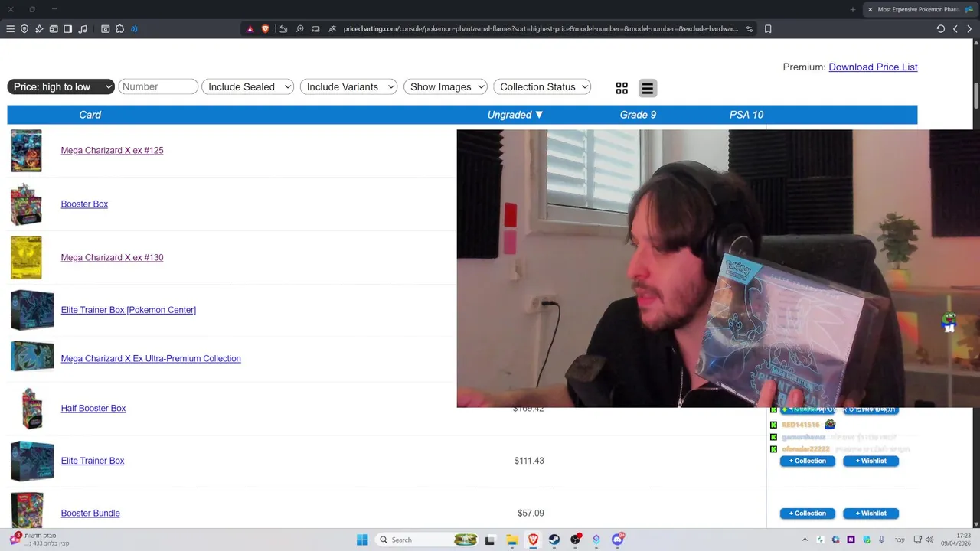Screen dimensions: 980x551
Task: Open the Half Booster Box link
Action: [x=93, y=408]
